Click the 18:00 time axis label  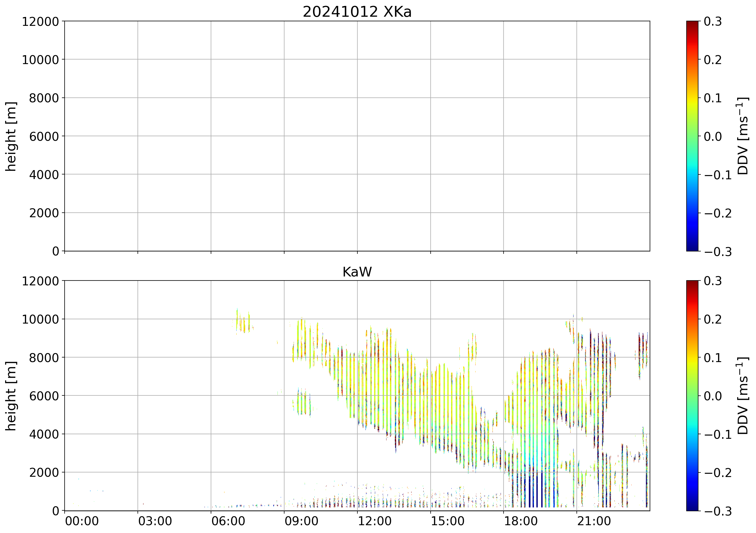pyautogui.click(x=521, y=521)
